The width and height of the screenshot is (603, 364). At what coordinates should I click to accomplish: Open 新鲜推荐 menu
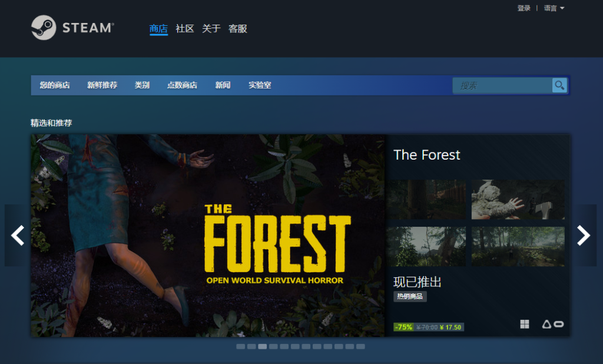click(102, 85)
